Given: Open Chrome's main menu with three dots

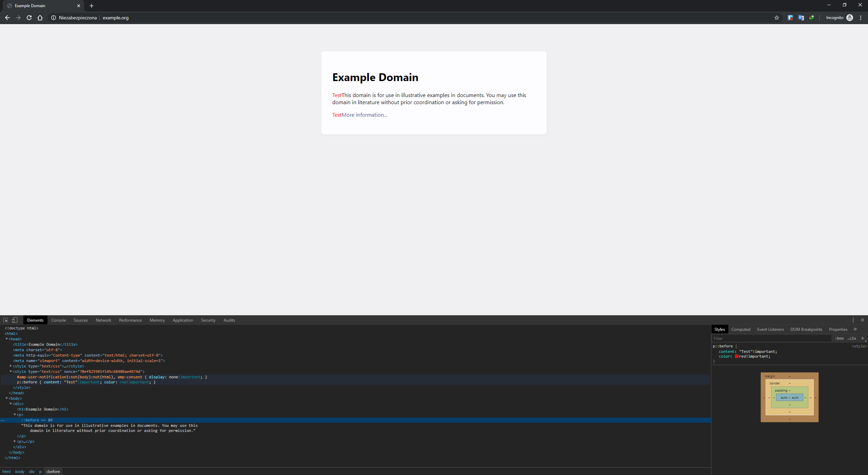Looking at the screenshot, I should pyautogui.click(x=861, y=18).
